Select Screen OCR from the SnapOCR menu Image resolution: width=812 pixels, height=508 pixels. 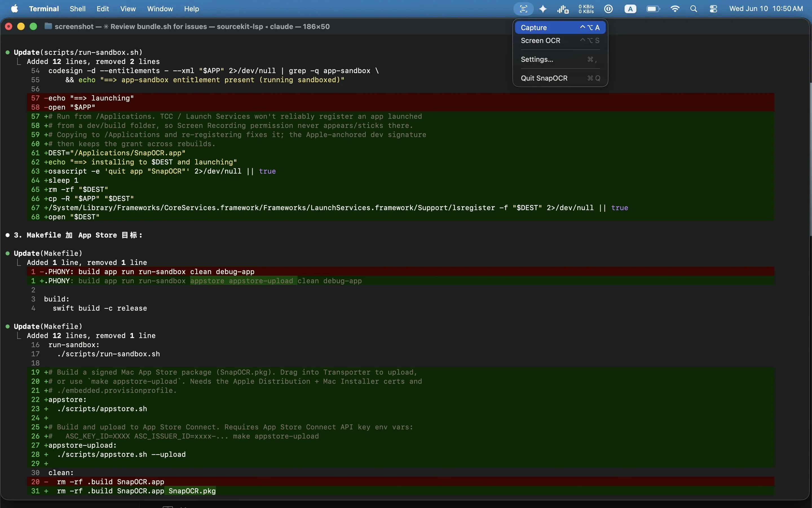coord(560,41)
